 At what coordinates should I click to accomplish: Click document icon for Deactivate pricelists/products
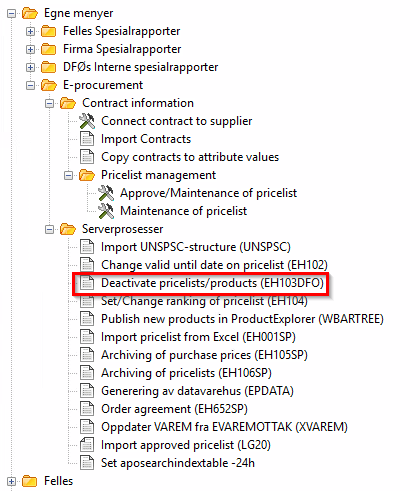click(x=87, y=283)
